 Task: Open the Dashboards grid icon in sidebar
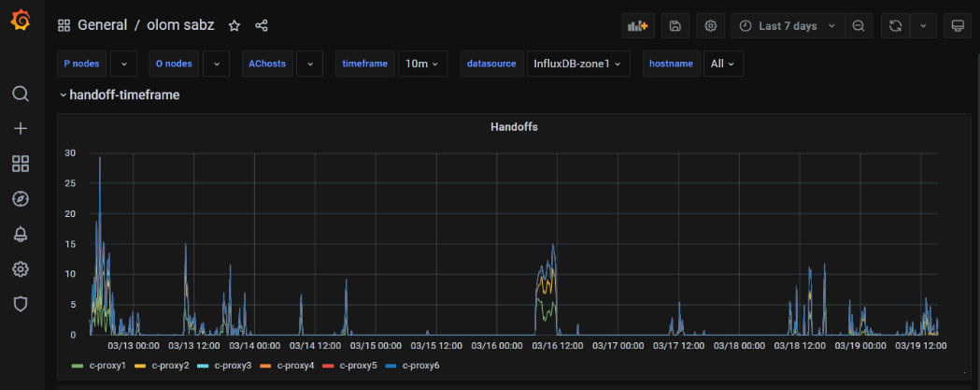[x=21, y=164]
